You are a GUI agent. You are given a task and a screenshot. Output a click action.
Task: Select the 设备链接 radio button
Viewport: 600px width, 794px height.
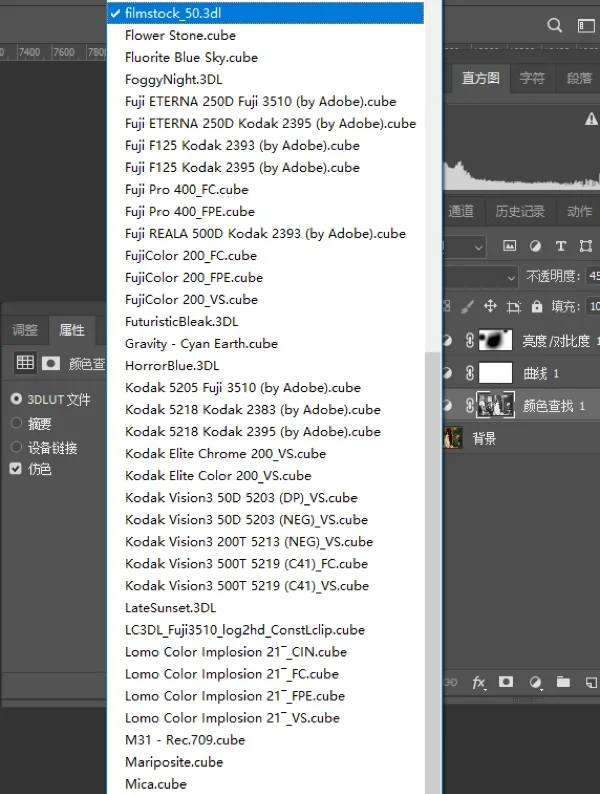[16, 447]
